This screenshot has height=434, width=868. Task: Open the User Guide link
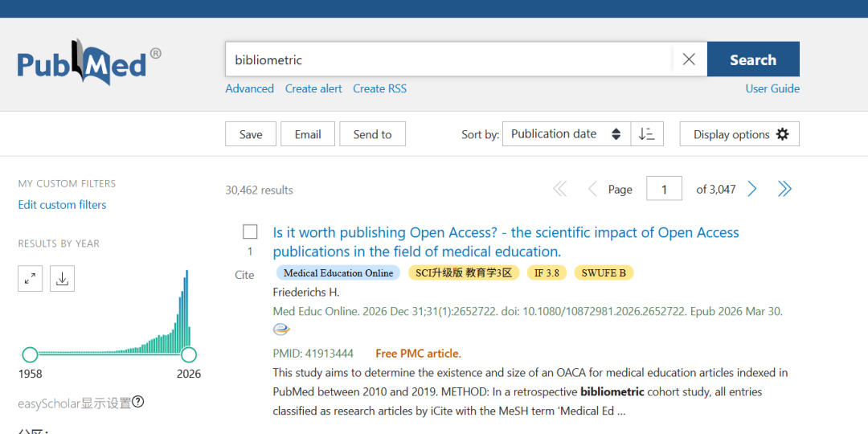[772, 88]
